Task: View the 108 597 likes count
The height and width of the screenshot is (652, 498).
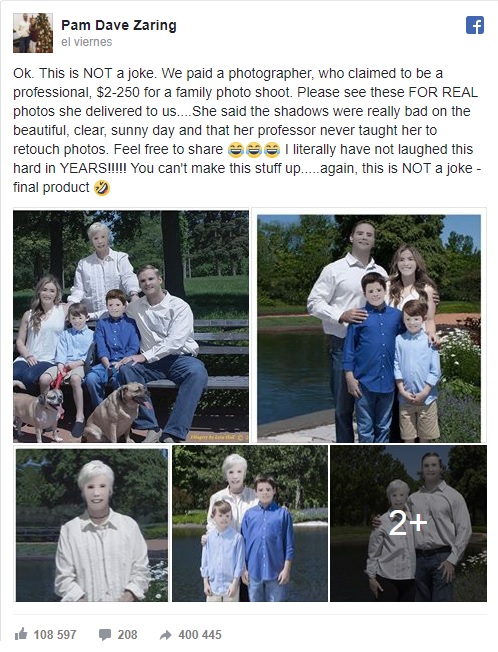Action: coord(55,635)
